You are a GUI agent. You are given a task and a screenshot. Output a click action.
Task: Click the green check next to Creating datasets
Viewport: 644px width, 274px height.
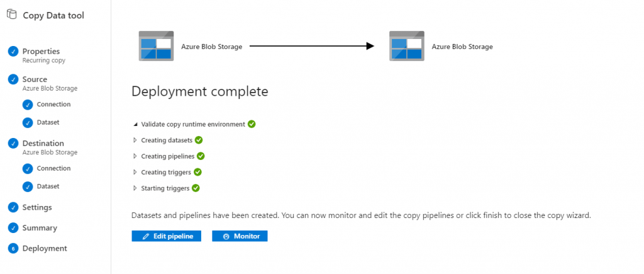pyautogui.click(x=199, y=140)
